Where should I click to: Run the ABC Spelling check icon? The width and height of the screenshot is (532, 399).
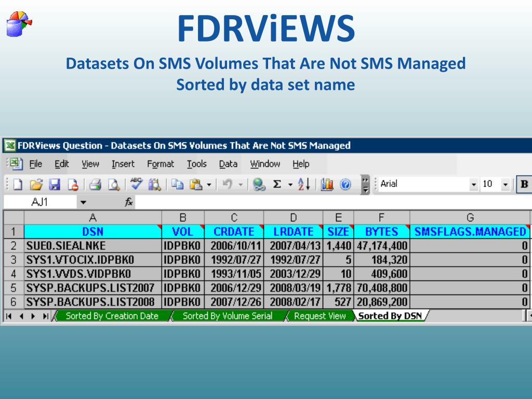tap(137, 184)
